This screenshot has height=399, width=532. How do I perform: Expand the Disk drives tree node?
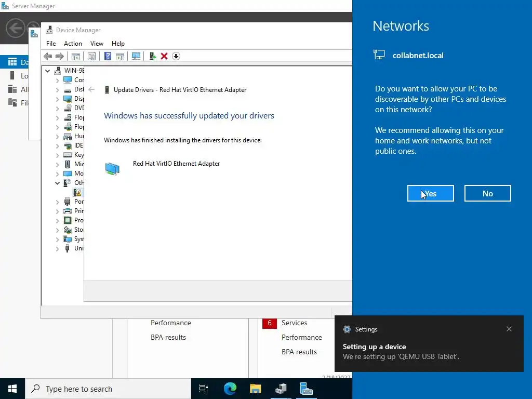57,89
